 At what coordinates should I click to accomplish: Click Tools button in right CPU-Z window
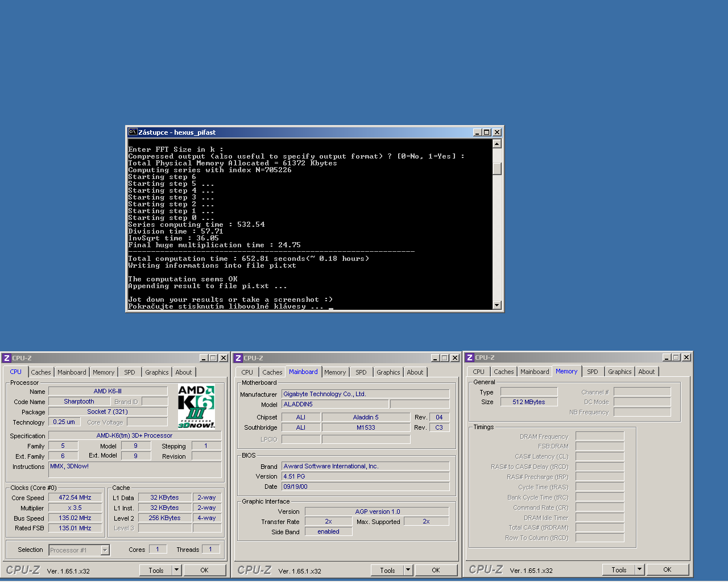pos(619,569)
